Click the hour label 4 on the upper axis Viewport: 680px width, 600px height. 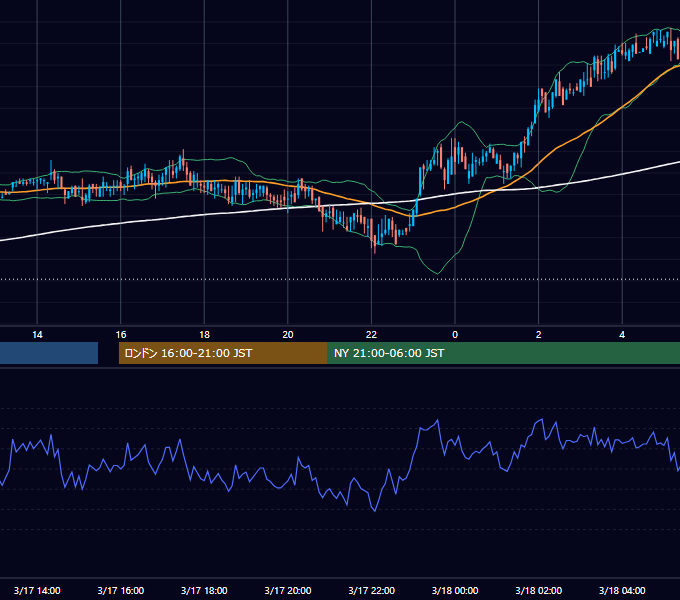click(x=622, y=335)
